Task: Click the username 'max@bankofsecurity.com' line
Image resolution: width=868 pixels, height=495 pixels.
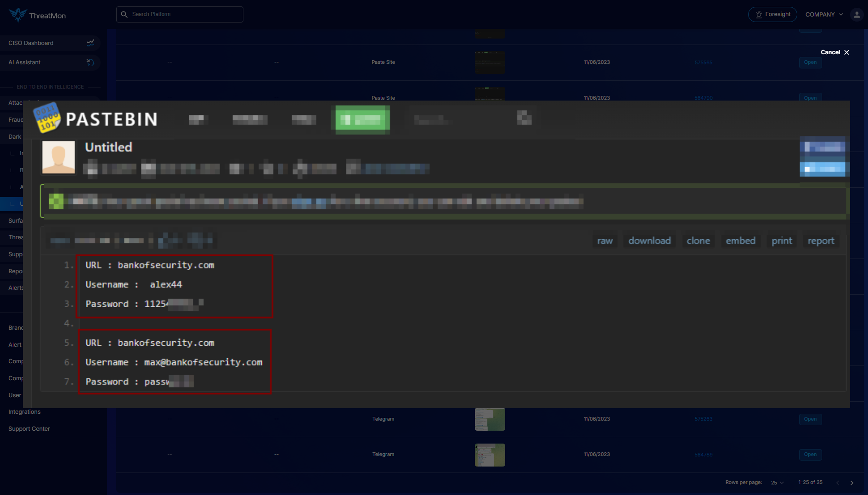Action: 174,362
